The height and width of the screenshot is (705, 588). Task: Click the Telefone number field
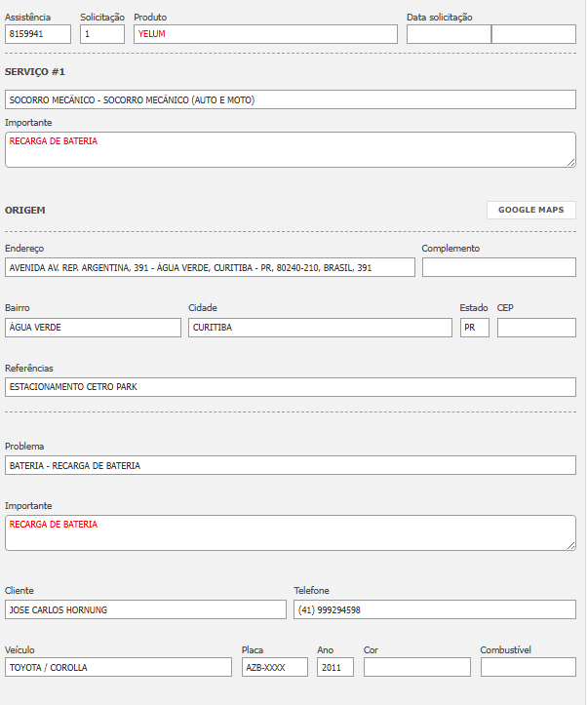434,609
